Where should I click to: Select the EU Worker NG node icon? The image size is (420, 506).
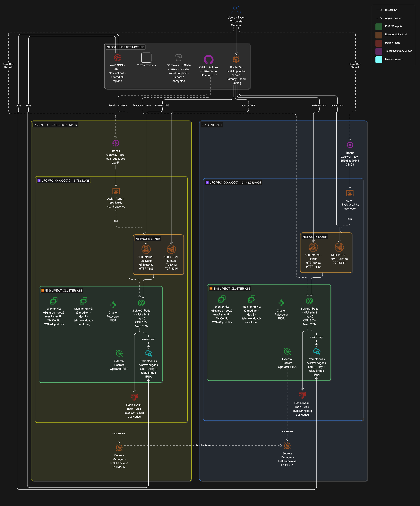point(222,299)
